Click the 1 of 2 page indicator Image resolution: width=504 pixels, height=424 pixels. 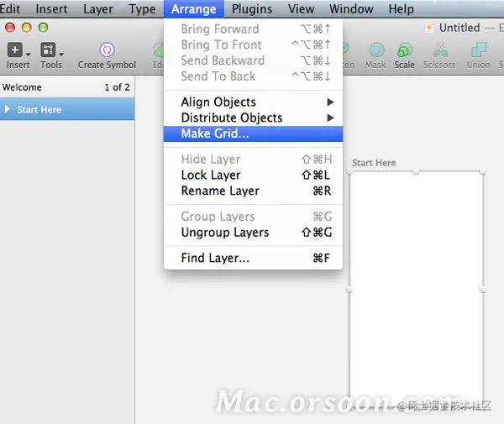pyautogui.click(x=117, y=87)
